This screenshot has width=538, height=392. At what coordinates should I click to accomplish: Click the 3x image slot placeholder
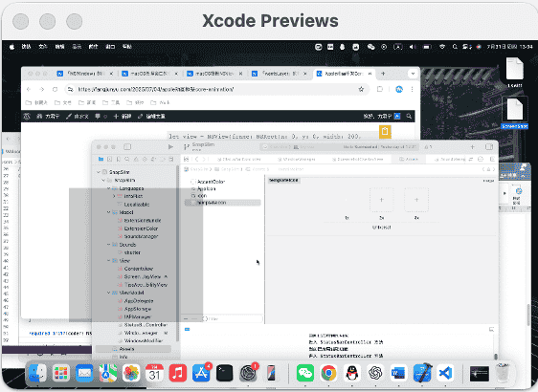pos(416,200)
